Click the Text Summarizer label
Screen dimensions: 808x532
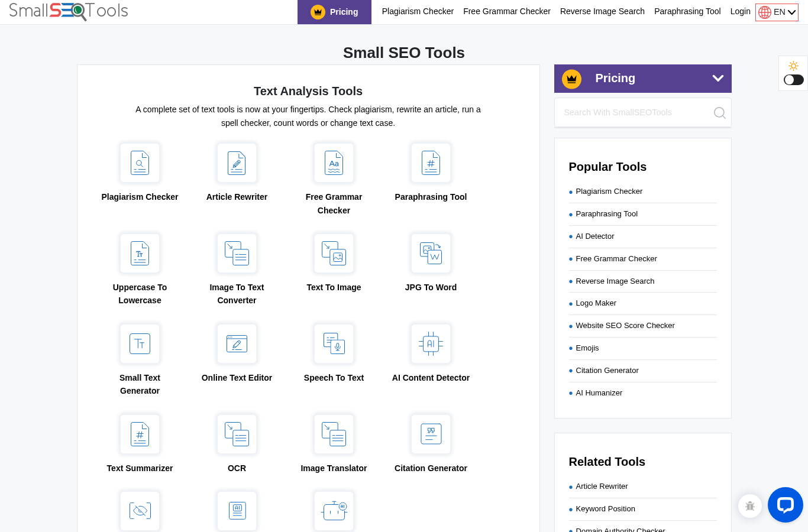tap(140, 468)
